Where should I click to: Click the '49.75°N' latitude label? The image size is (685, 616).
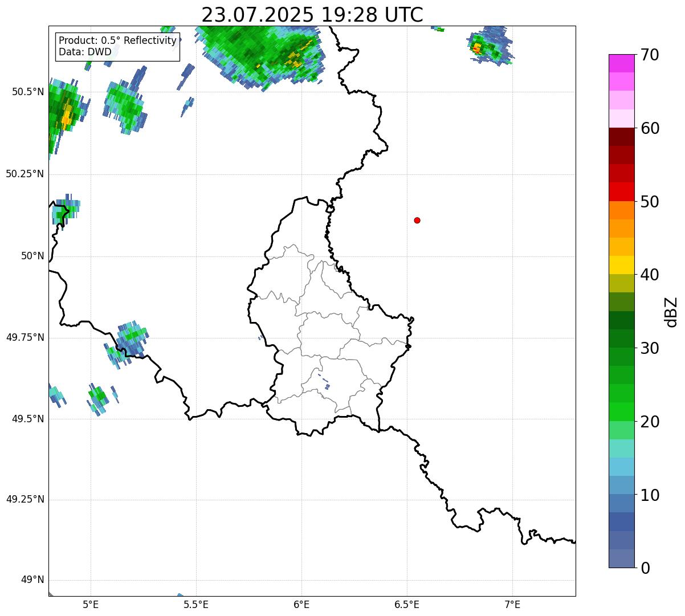(x=25, y=337)
